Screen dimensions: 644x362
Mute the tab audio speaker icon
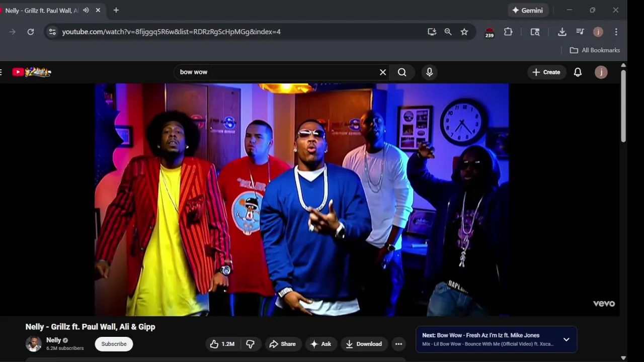pyautogui.click(x=86, y=10)
